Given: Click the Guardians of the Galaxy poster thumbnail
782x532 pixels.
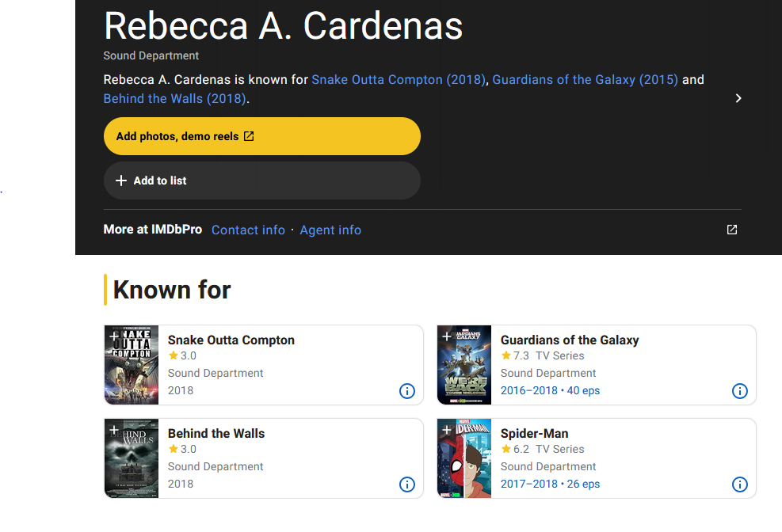Looking at the screenshot, I should 464,365.
